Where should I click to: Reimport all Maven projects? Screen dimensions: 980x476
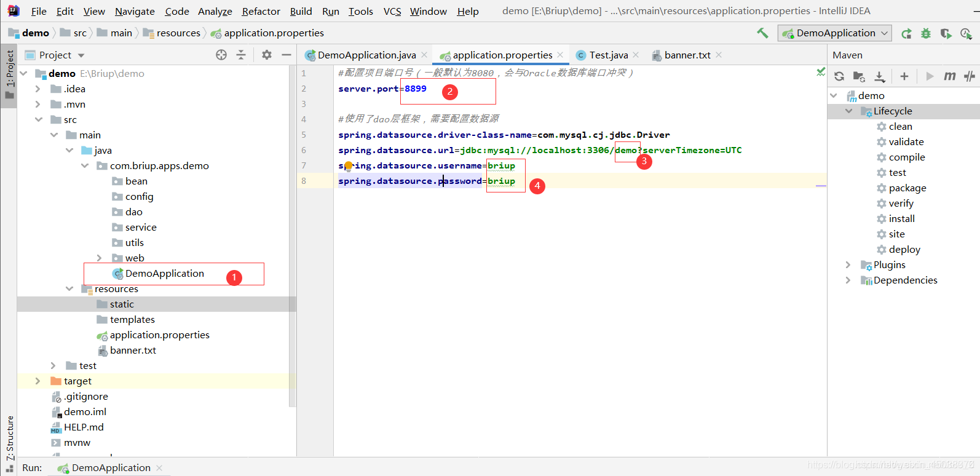pyautogui.click(x=839, y=76)
